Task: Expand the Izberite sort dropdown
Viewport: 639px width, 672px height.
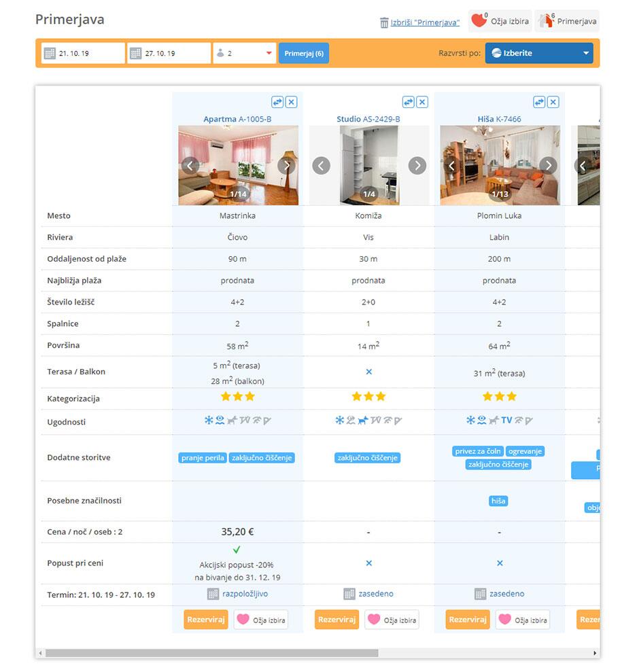Action: tap(538, 53)
